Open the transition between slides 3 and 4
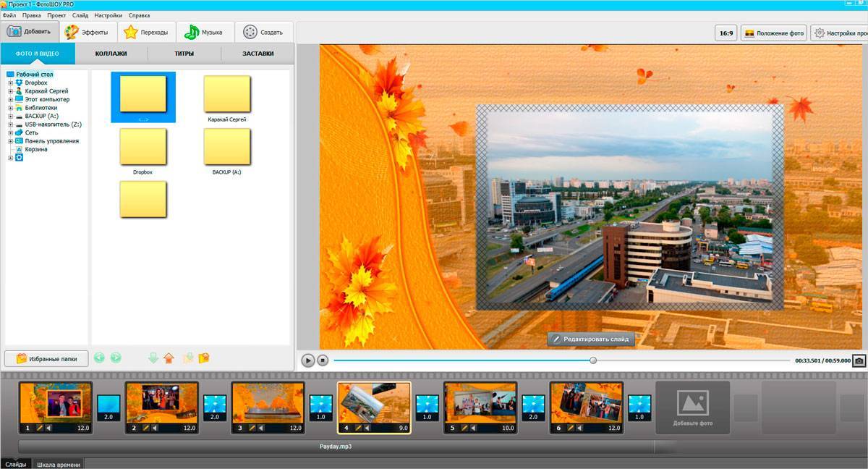The image size is (868, 469). tap(321, 407)
